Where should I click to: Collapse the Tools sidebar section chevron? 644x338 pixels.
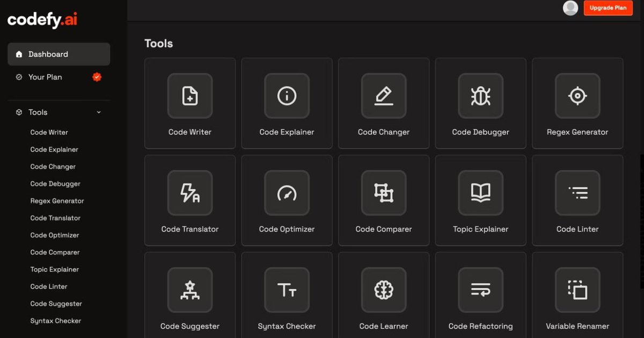pyautogui.click(x=99, y=112)
